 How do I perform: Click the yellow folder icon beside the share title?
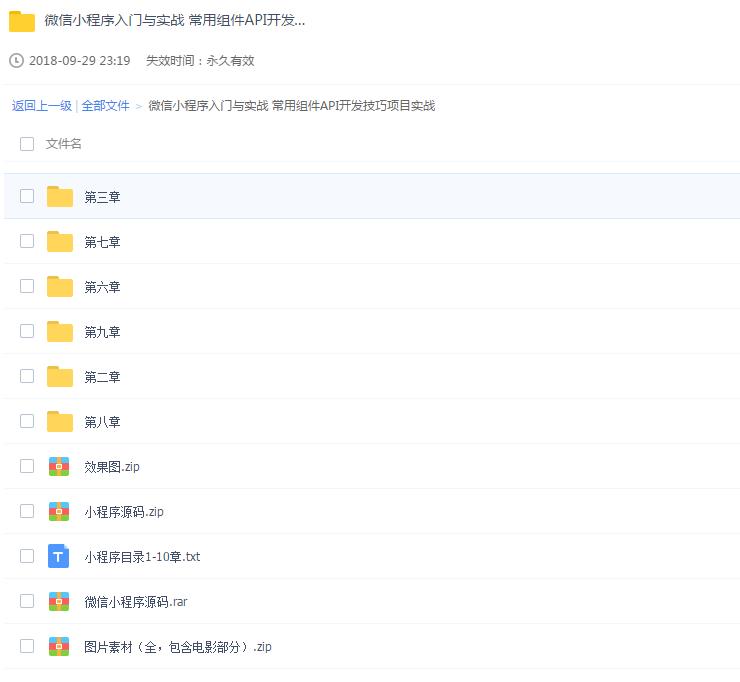pos(22,21)
